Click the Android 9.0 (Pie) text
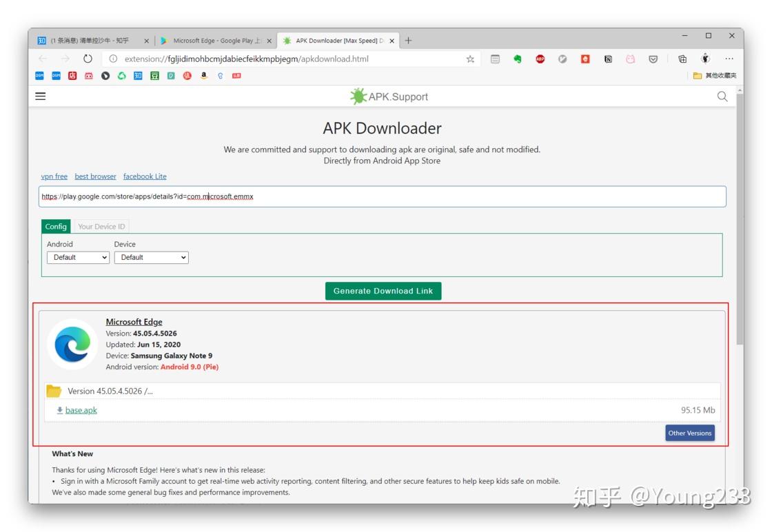The height and width of the screenshot is (532, 772). 190,367
